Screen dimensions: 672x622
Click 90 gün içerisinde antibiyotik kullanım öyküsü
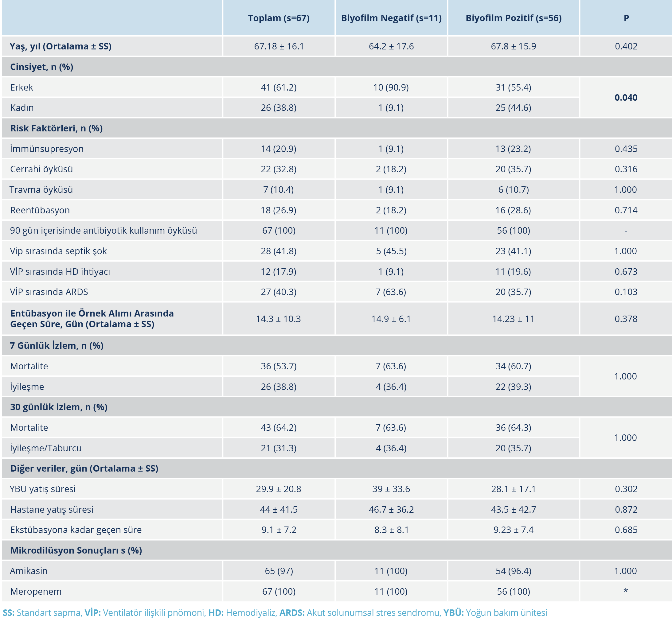pos(104,231)
